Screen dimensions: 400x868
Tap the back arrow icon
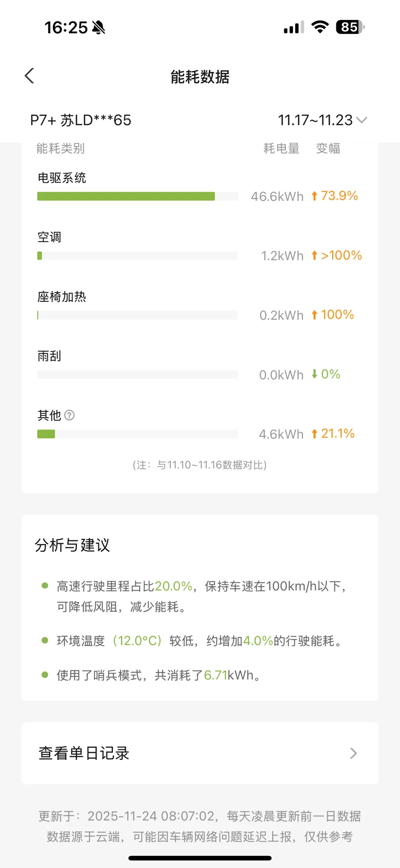tap(29, 76)
